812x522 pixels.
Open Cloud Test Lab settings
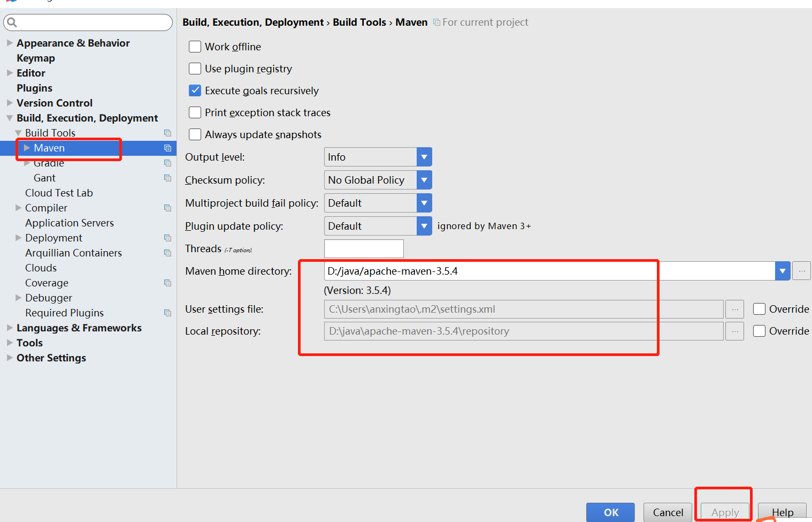pos(59,193)
